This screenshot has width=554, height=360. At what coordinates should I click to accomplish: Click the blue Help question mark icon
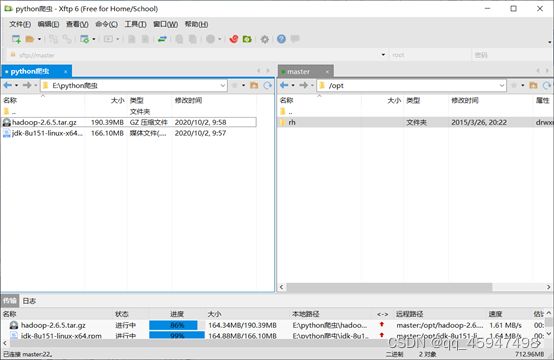(281, 39)
